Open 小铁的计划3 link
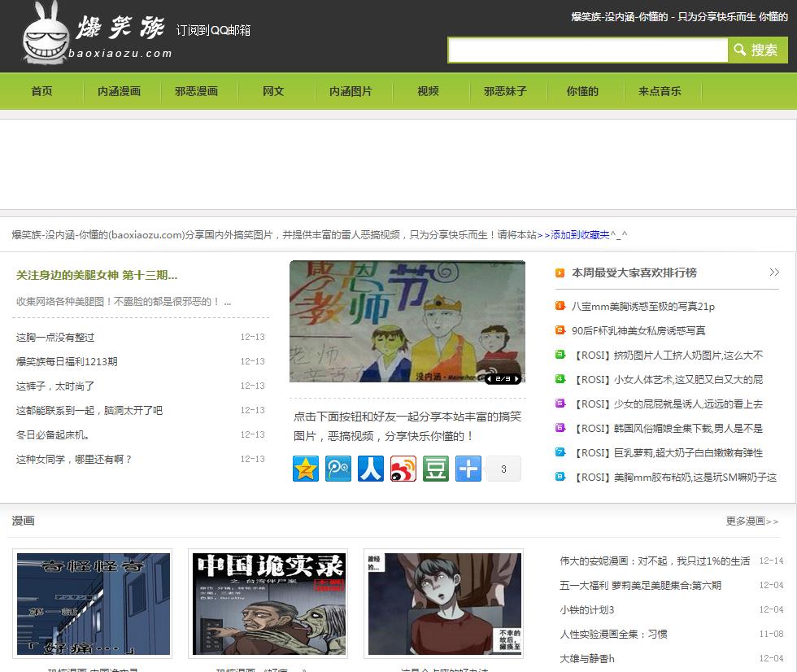797x672 pixels. pos(586,609)
